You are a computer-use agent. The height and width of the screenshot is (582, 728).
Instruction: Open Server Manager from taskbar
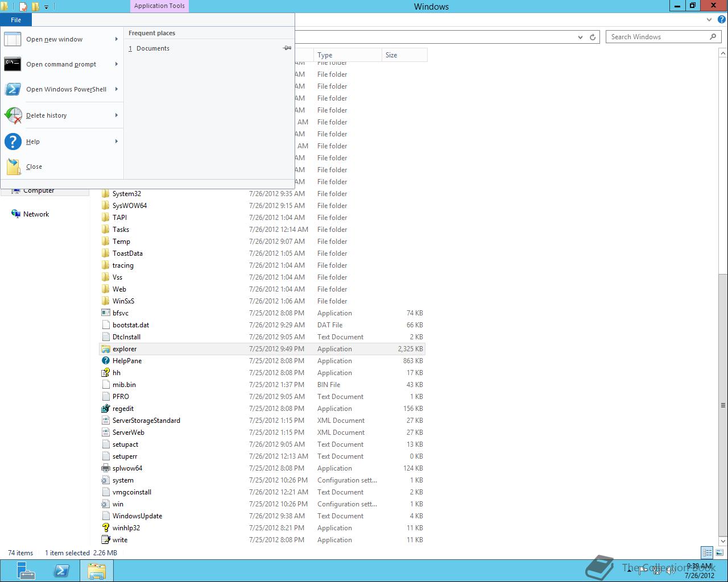(x=25, y=571)
